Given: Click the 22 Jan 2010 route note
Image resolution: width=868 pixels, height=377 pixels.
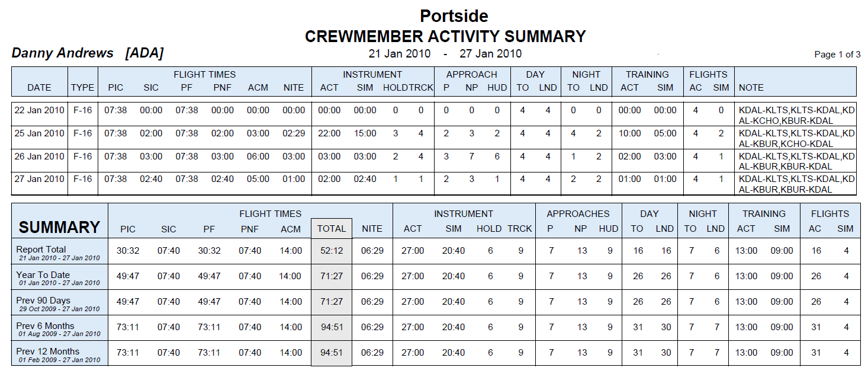Looking at the screenshot, I should click(x=797, y=116).
